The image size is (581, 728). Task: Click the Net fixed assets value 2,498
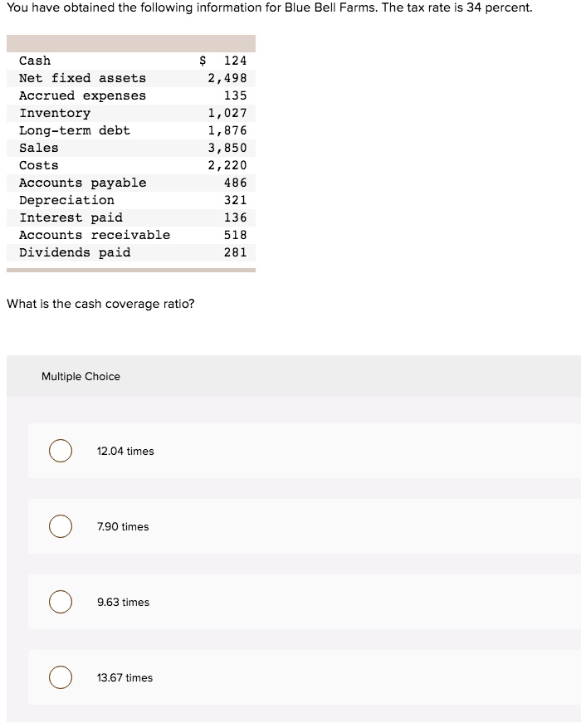coord(227,78)
